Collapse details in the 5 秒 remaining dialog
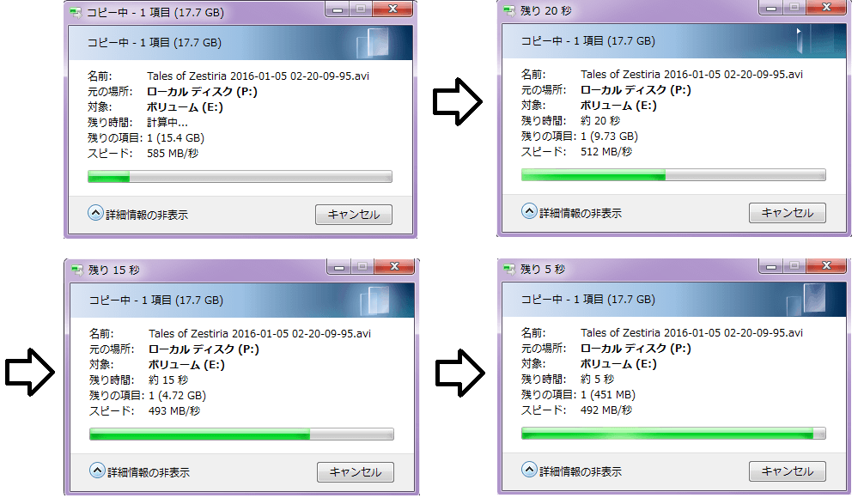 pyautogui.click(x=571, y=471)
